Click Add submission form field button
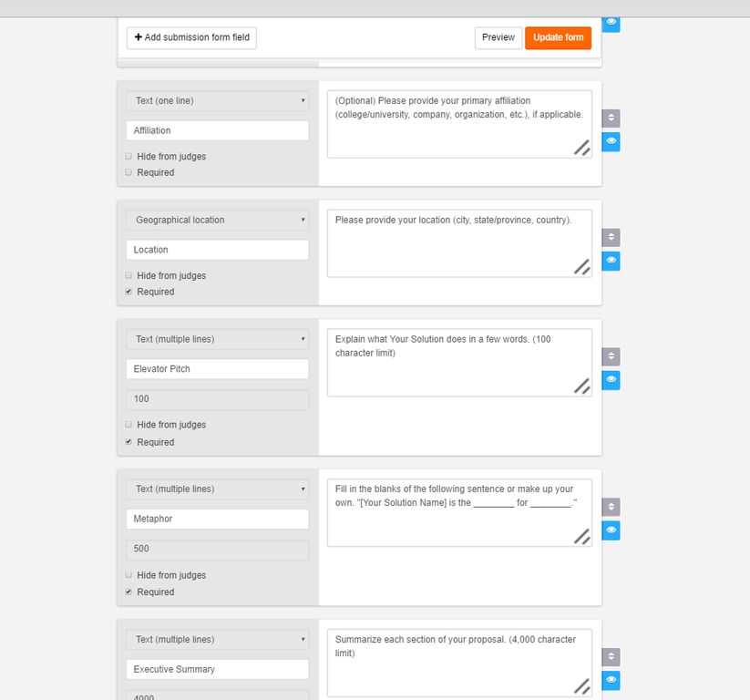Image resolution: width=750 pixels, height=700 pixels. click(191, 37)
